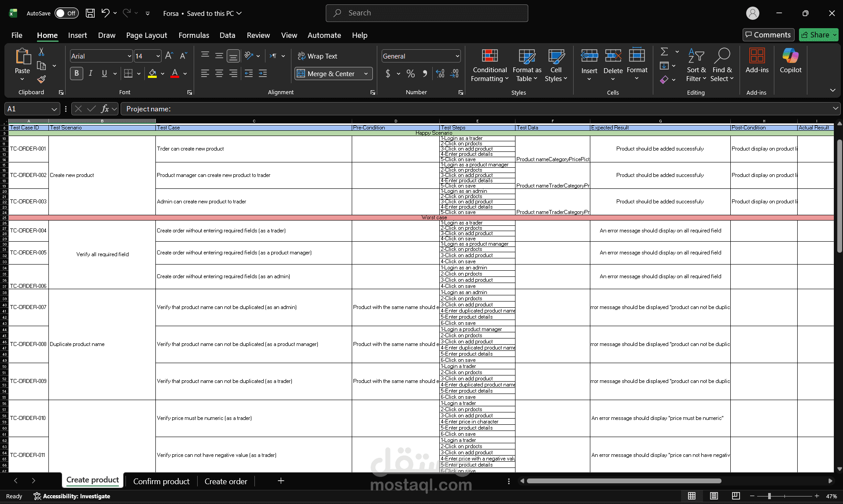This screenshot has width=843, height=504.
Task: Open the font name Arial dropdown
Action: [x=129, y=56]
